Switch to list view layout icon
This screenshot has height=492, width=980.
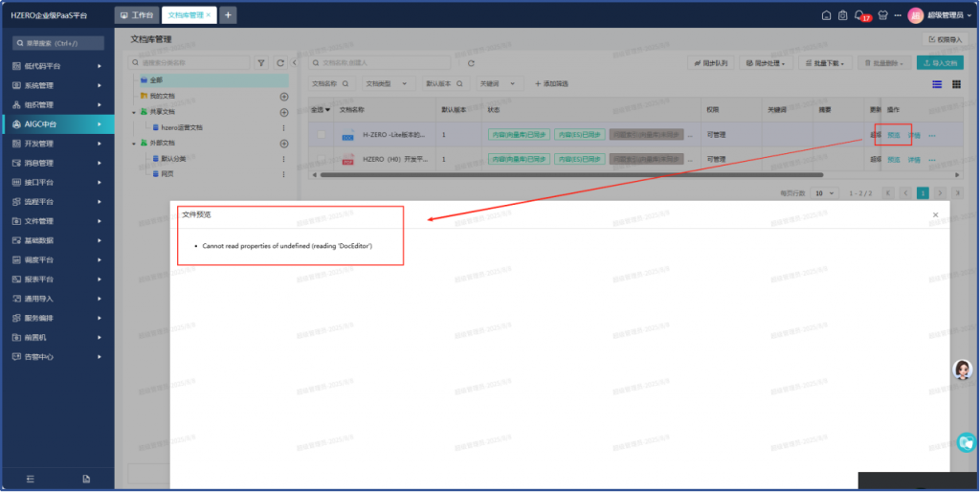pos(937,84)
